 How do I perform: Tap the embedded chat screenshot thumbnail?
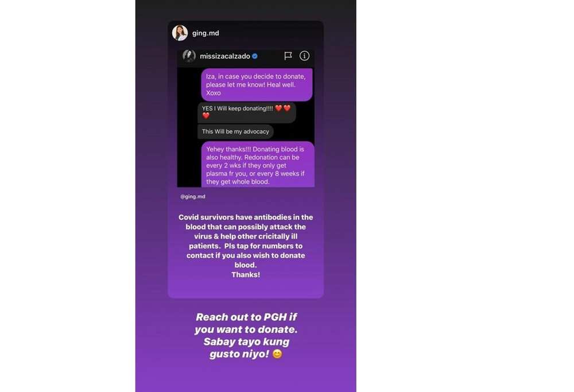(x=246, y=118)
